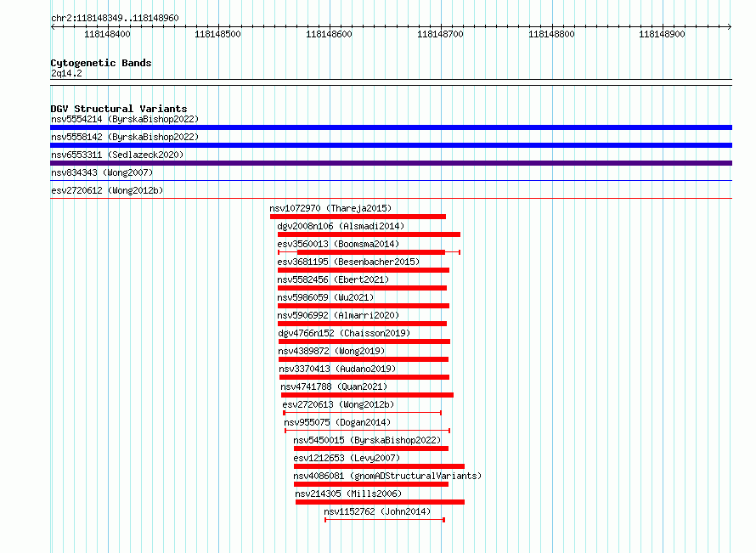Click the nsv5554214 (ByrskaBishop2022) variant label
This screenshot has width=756, height=553.
click(x=125, y=119)
